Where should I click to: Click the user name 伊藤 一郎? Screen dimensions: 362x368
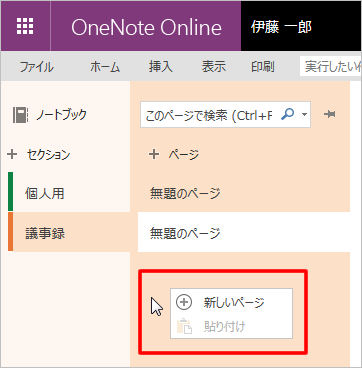click(281, 27)
